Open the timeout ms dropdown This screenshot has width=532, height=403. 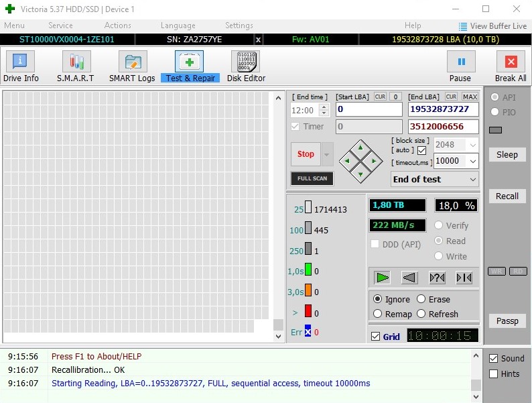click(473, 161)
